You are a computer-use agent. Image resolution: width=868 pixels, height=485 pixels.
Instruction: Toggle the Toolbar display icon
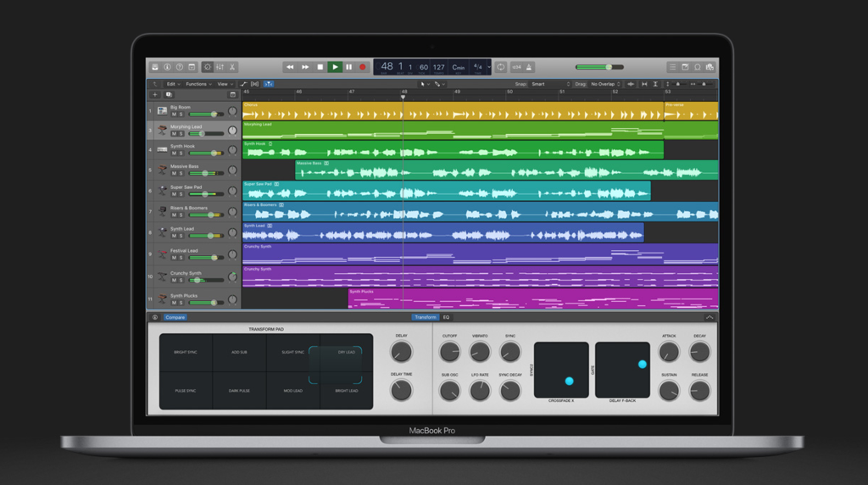coord(192,67)
